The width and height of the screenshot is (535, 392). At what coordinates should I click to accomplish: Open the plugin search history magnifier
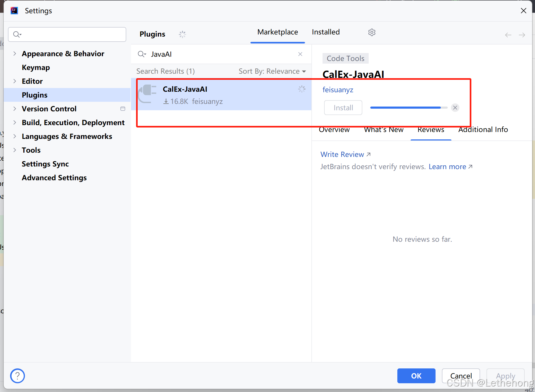(142, 54)
